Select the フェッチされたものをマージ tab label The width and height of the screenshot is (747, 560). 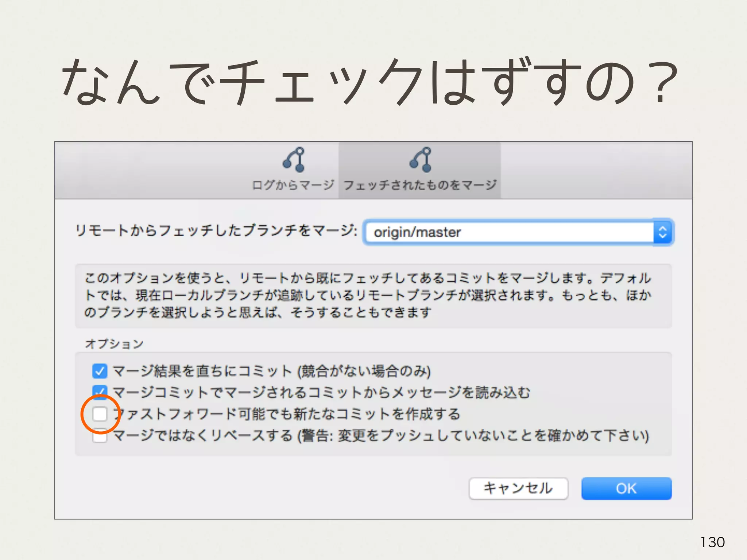pyautogui.click(x=420, y=185)
